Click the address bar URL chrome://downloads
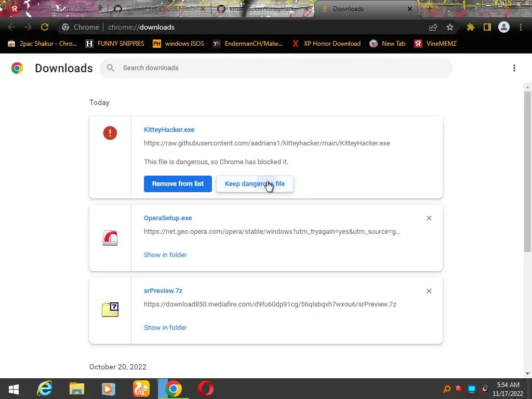Viewport: 532px width, 399px height. [x=141, y=27]
